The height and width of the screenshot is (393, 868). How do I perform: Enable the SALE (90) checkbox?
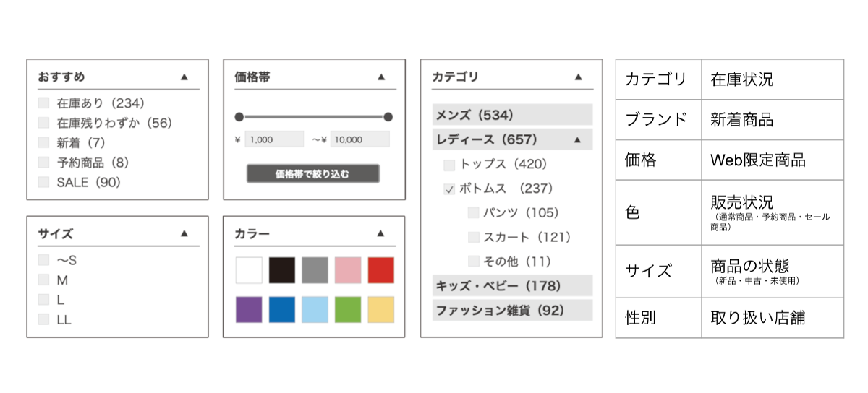tap(43, 182)
